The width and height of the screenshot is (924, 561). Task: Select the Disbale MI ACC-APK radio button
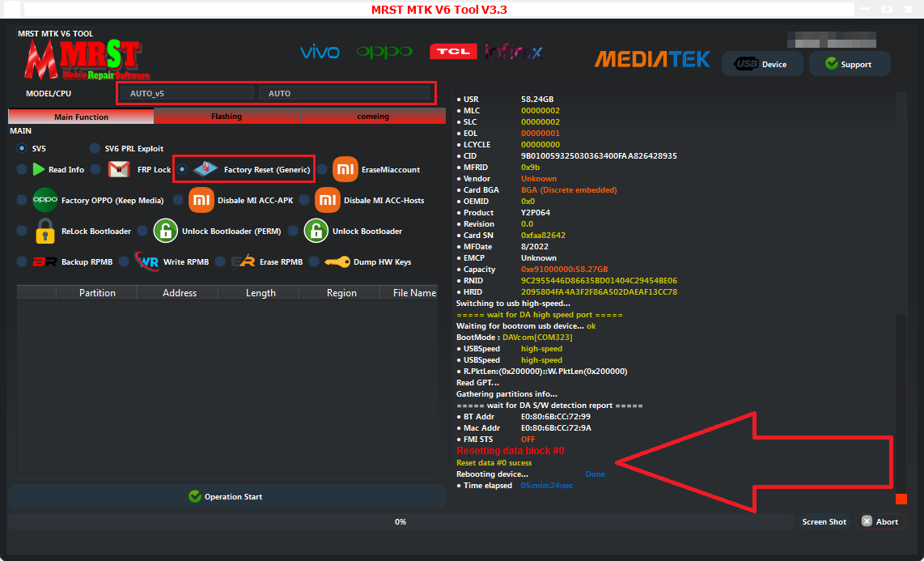click(178, 201)
